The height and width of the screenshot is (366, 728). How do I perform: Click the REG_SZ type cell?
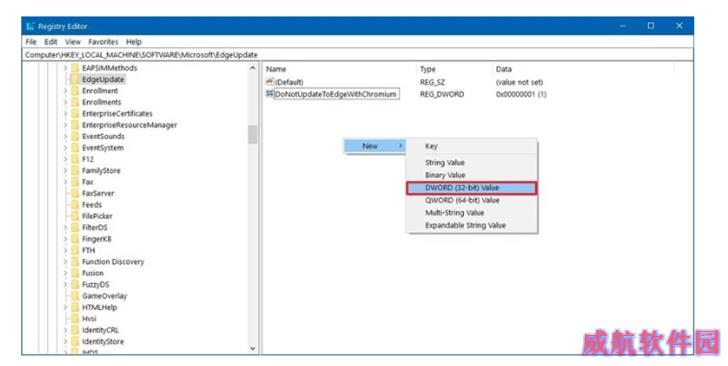point(432,82)
